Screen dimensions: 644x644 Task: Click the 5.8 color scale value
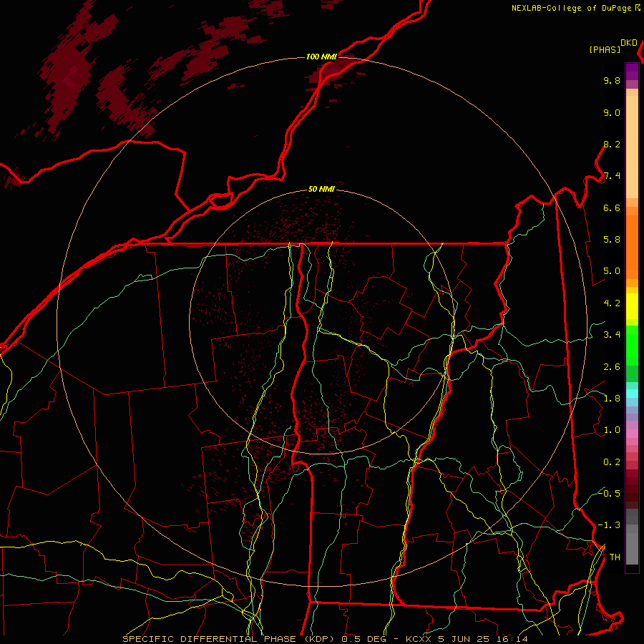coord(612,240)
